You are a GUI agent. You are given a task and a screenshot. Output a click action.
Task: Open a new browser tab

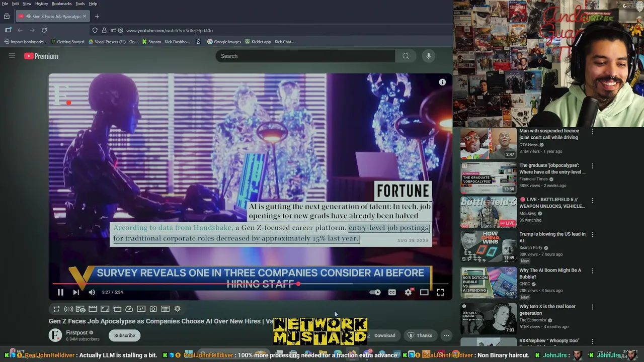[x=97, y=16]
